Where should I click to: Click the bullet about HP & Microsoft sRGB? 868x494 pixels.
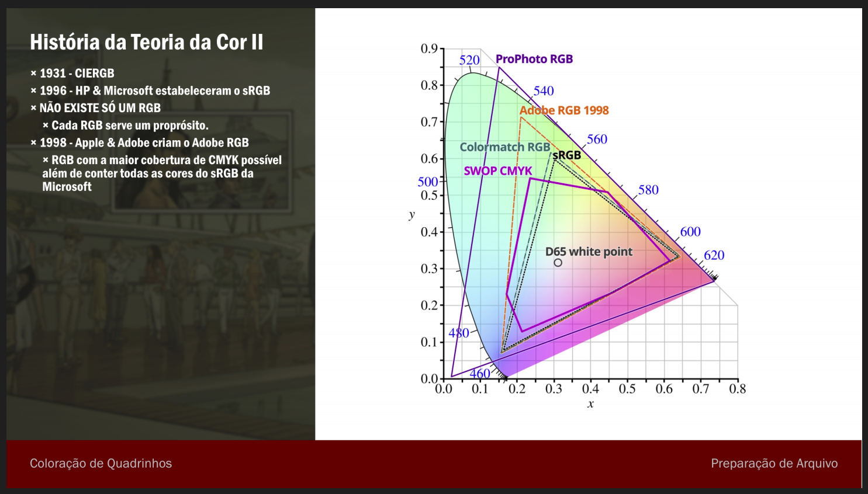coord(154,91)
